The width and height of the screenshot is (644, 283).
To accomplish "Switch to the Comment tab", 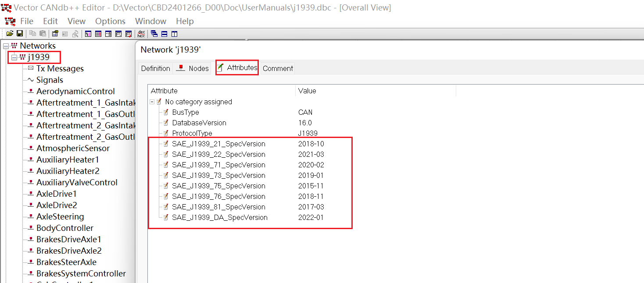I will point(278,68).
